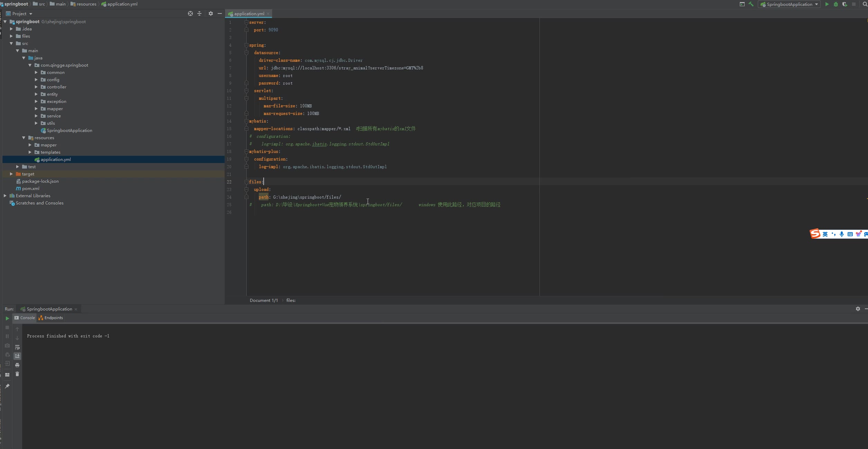
Task: Toggle pin tab in the Run panel
Action: (x=7, y=386)
